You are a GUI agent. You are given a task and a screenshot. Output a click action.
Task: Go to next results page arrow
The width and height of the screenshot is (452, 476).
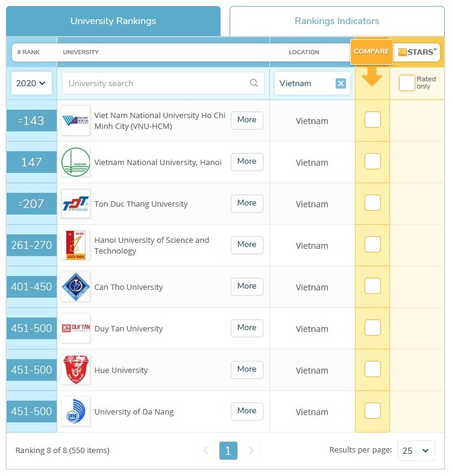coord(251,451)
